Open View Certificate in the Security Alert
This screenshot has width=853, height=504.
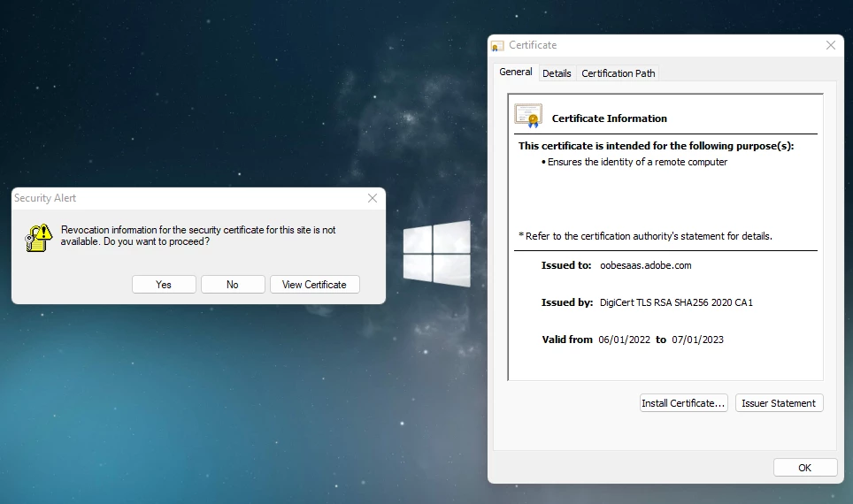click(314, 285)
